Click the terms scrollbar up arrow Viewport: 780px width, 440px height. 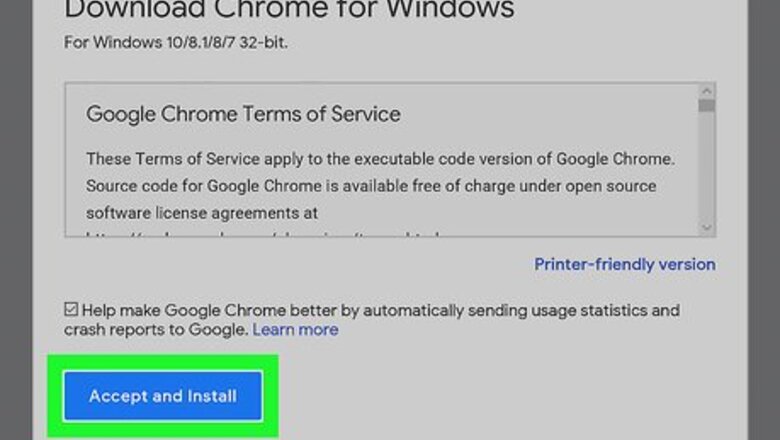[707, 92]
